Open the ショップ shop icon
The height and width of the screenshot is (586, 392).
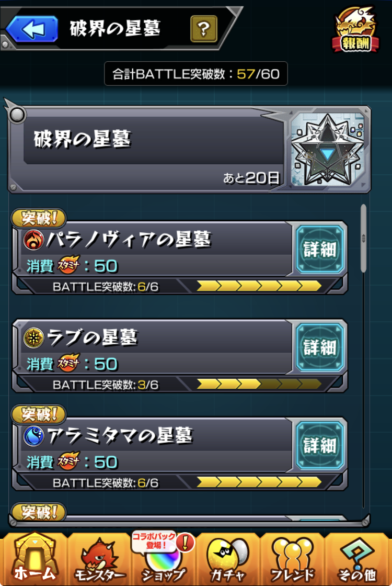pyautogui.click(x=163, y=559)
